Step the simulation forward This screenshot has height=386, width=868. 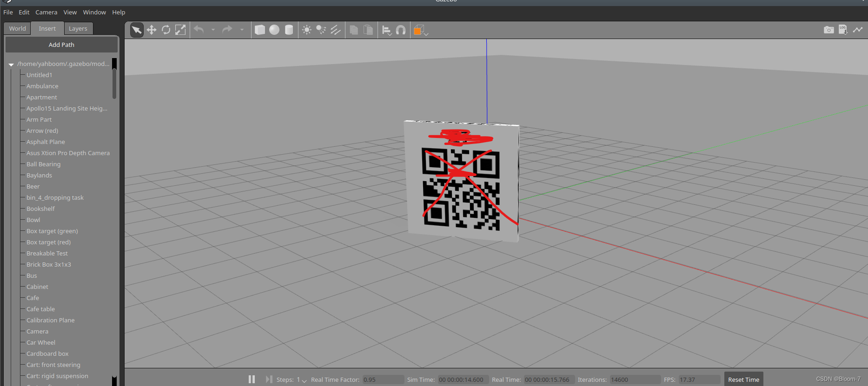pyautogui.click(x=269, y=379)
